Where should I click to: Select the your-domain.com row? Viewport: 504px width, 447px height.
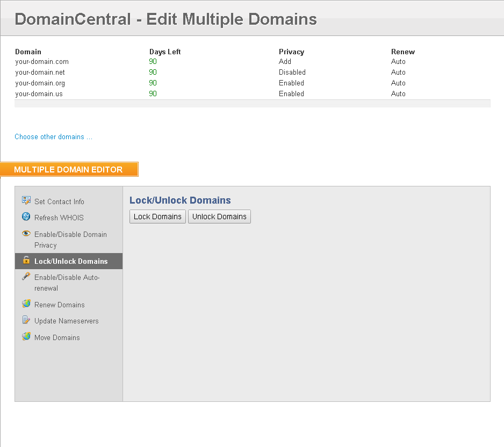[41, 61]
